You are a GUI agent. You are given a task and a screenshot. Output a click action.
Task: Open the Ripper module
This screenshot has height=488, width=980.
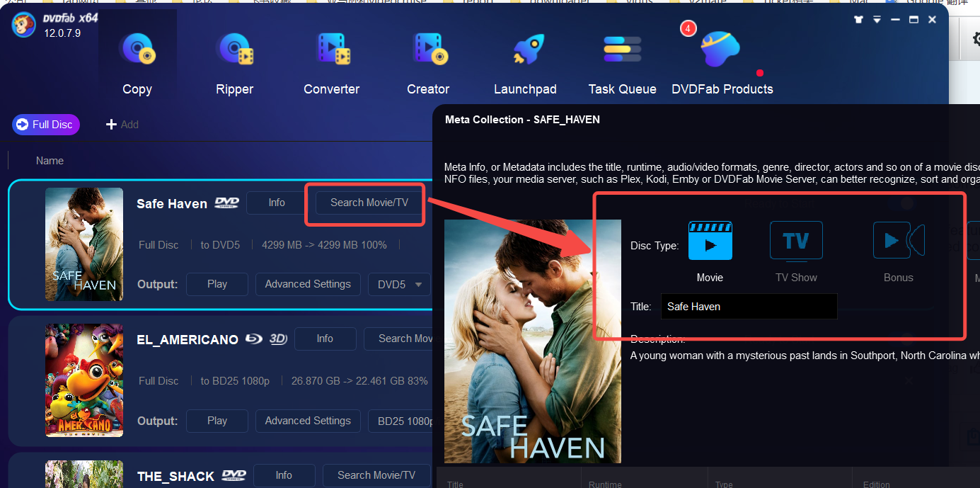pyautogui.click(x=235, y=64)
